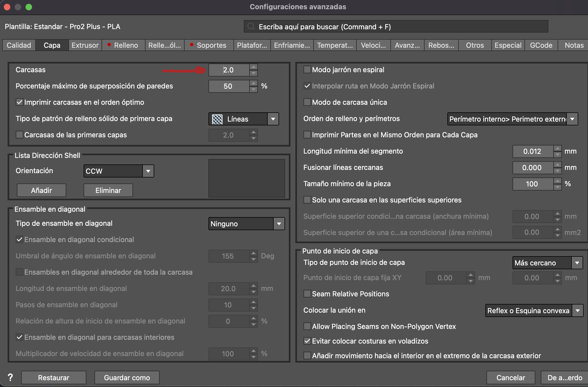Image resolution: width=588 pixels, height=387 pixels.
Task: Click the question mark help icon
Action: pyautogui.click(x=10, y=377)
